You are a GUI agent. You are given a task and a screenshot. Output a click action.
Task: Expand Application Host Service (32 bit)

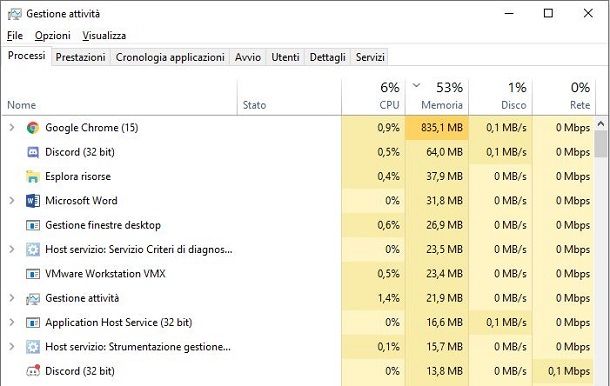click(x=12, y=323)
